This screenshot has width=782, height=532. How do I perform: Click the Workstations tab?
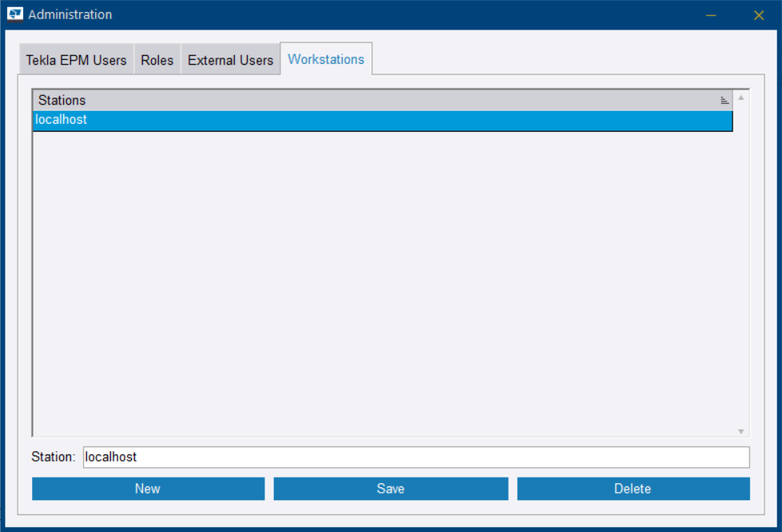tap(326, 58)
